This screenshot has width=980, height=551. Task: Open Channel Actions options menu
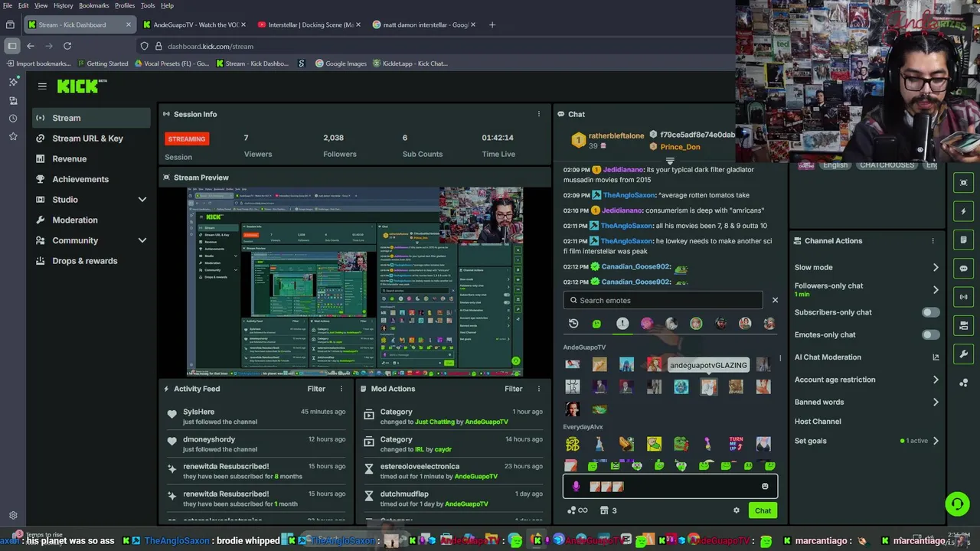pos(933,241)
